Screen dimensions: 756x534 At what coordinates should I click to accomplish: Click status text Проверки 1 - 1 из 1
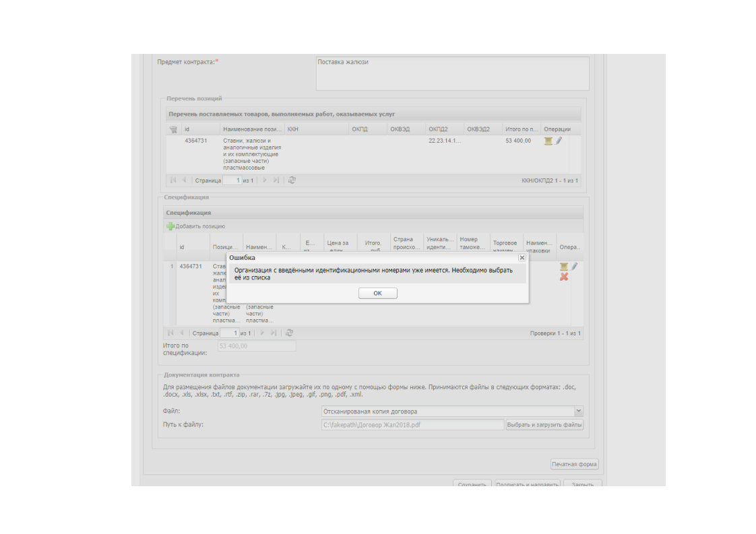pyautogui.click(x=555, y=333)
